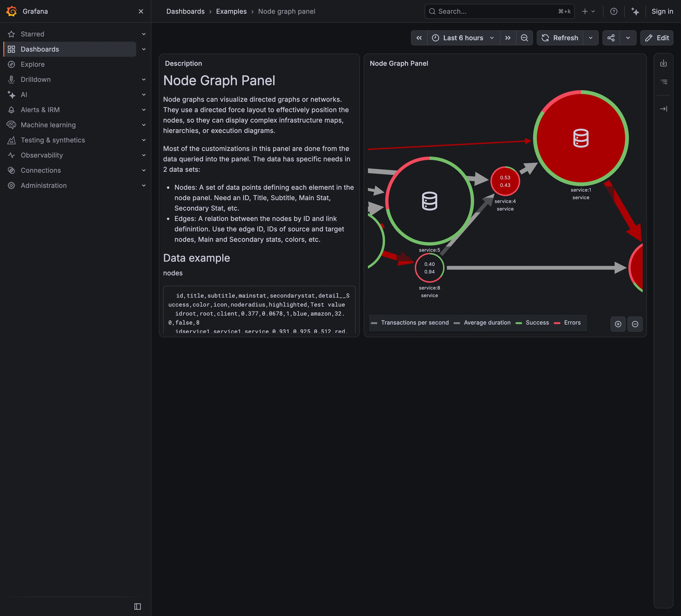Screen dimensions: 681x616
Task: Click Sign in
Action: (662, 12)
